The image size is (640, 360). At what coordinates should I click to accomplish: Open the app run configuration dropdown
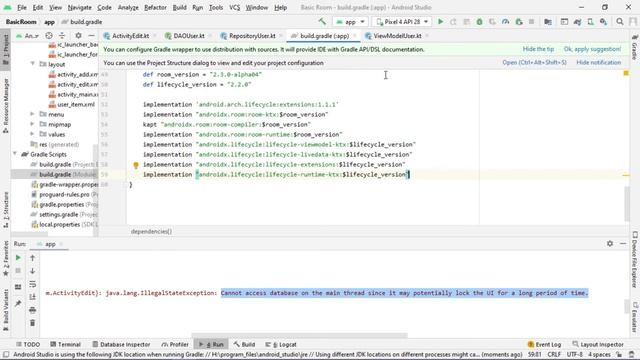350,22
